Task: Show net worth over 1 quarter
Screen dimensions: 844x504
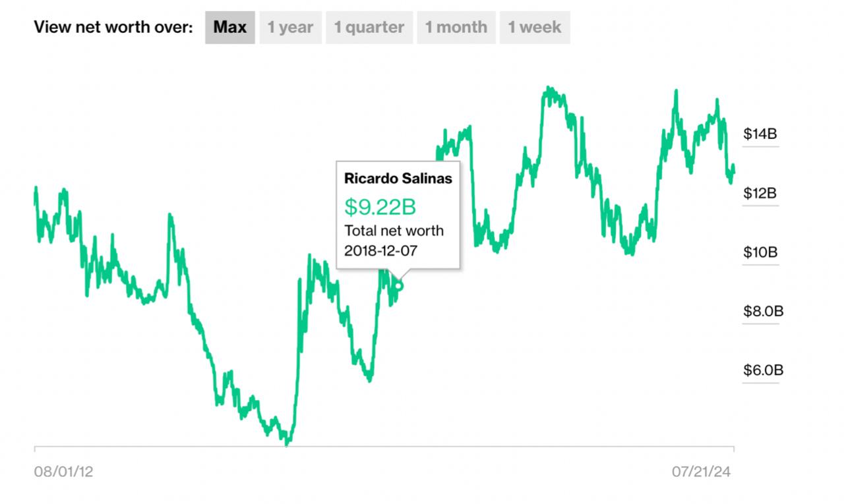Action: (x=369, y=28)
